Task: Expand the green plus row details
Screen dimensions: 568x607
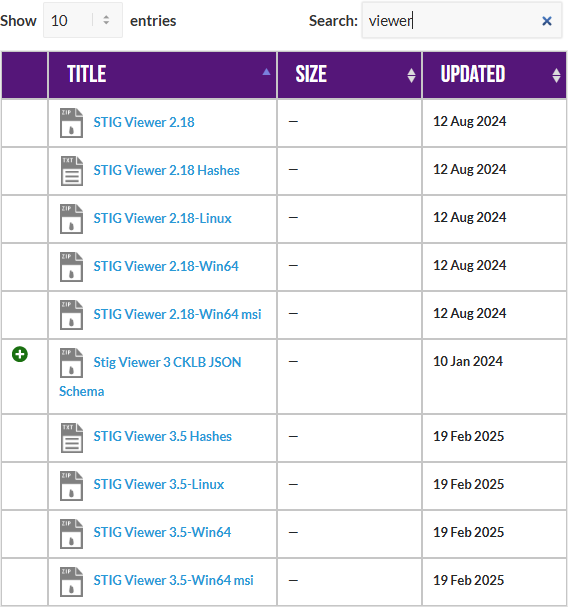Action: point(20,354)
